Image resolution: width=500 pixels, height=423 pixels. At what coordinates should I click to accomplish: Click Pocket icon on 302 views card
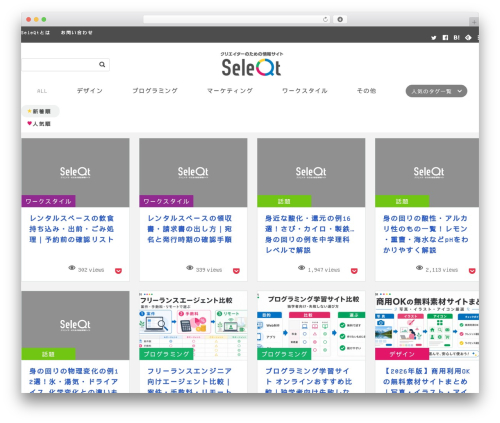[x=118, y=271]
